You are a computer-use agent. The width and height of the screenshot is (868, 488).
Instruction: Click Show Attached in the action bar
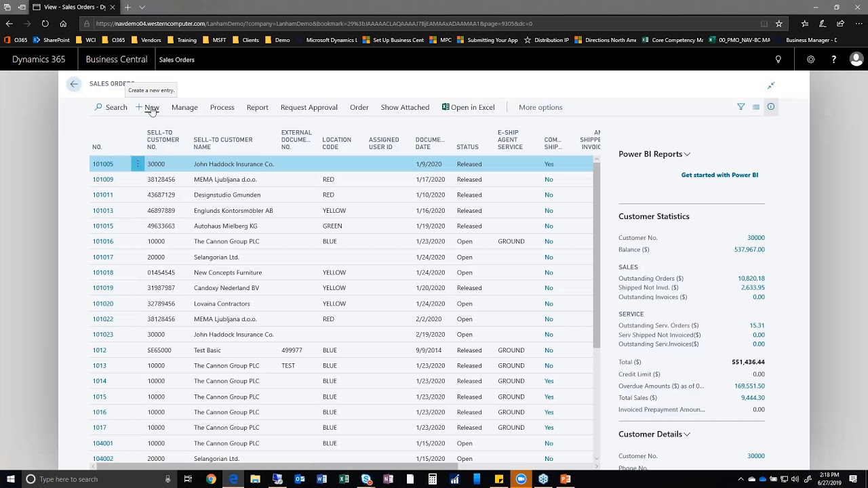[405, 107]
